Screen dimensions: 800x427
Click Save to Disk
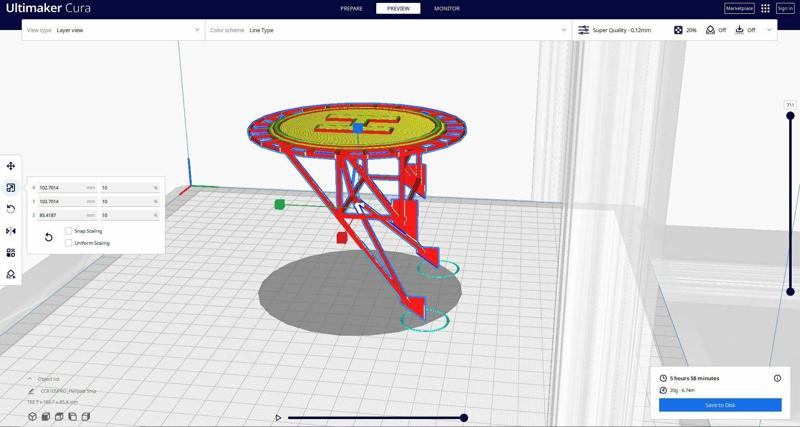[720, 405]
